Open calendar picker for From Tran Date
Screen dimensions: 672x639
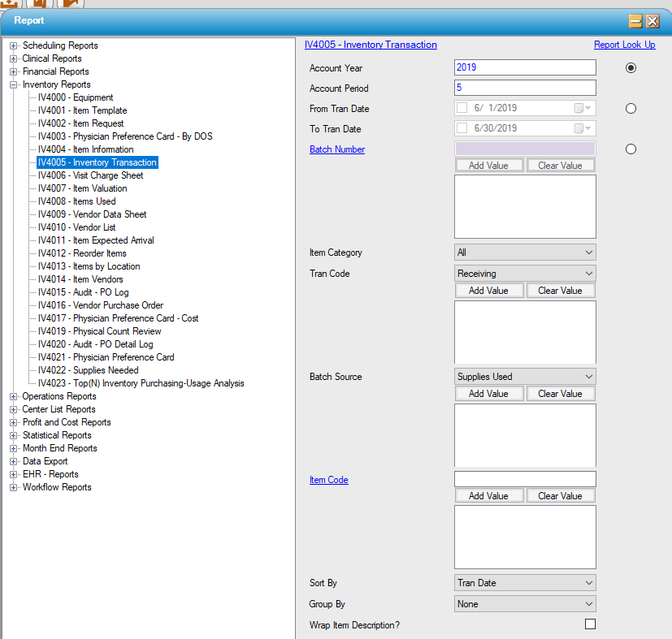point(583,108)
